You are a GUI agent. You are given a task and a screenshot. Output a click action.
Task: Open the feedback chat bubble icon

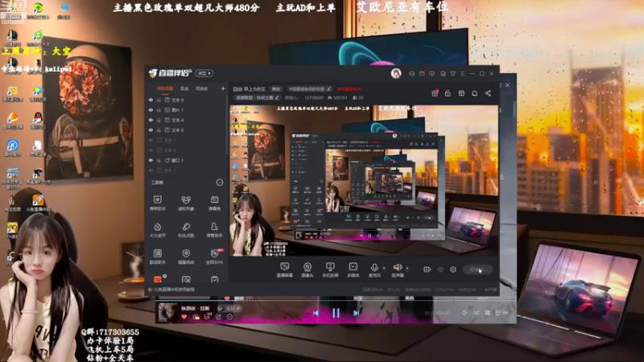pyautogui.click(x=431, y=73)
